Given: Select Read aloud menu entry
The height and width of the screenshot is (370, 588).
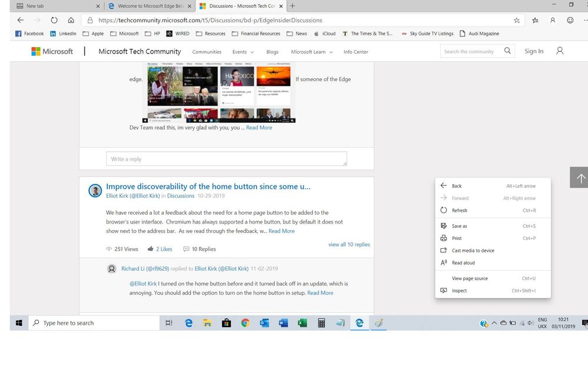Looking at the screenshot, I should pos(493,263).
